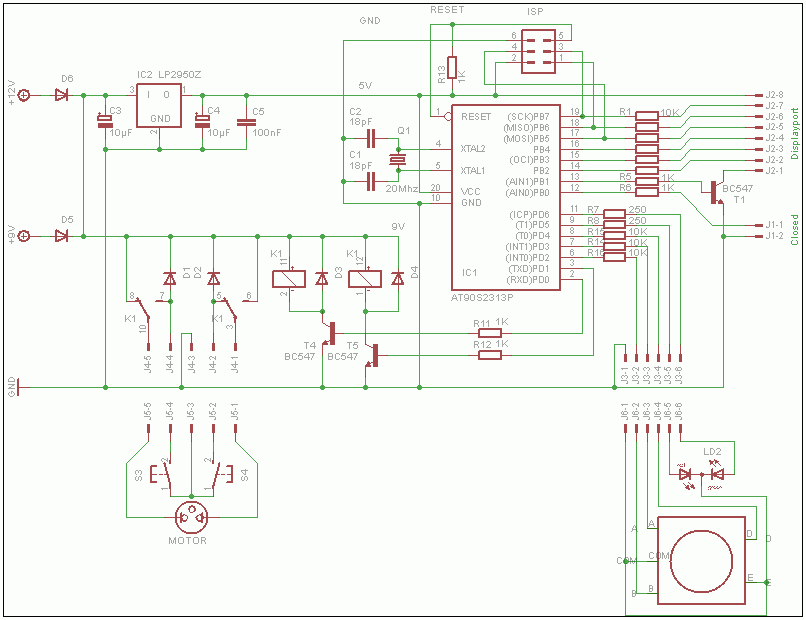Select the (TXD)PD1 pin label
This screenshot has width=806, height=620.
tap(529, 268)
